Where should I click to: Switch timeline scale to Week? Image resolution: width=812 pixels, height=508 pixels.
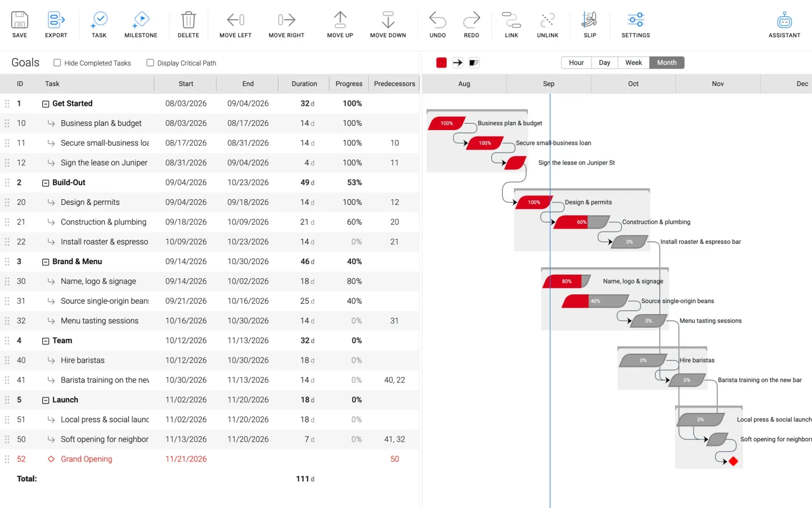[x=633, y=63]
